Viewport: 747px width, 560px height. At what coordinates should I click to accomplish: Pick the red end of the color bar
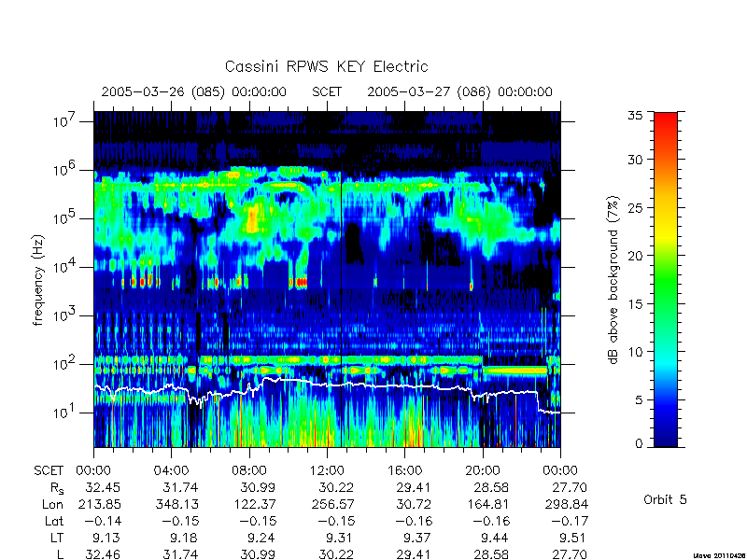666,124
